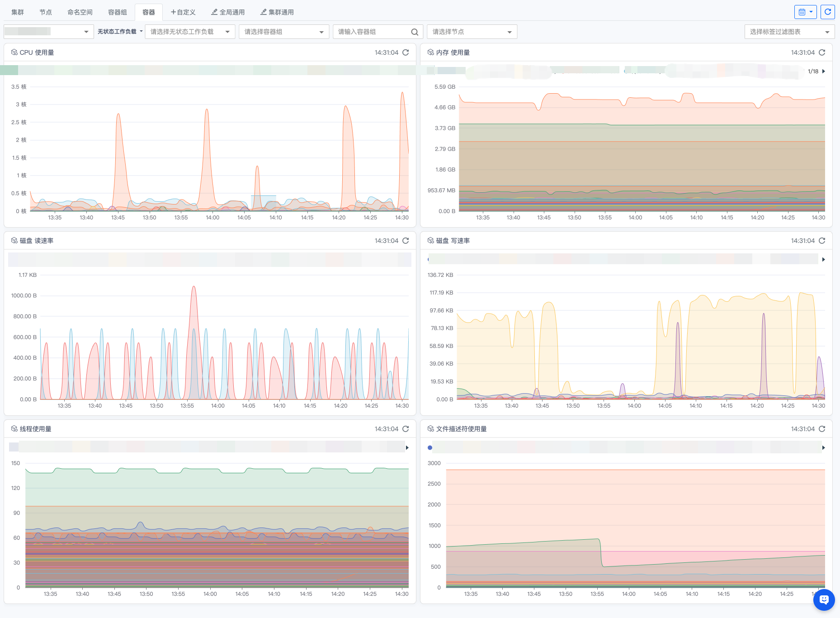Click the search icon in 请输入容器组 field
The width and height of the screenshot is (840, 618).
[x=414, y=32]
